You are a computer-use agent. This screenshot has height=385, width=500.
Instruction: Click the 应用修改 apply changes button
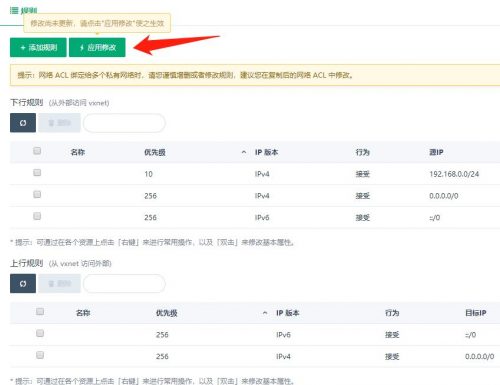pos(97,47)
